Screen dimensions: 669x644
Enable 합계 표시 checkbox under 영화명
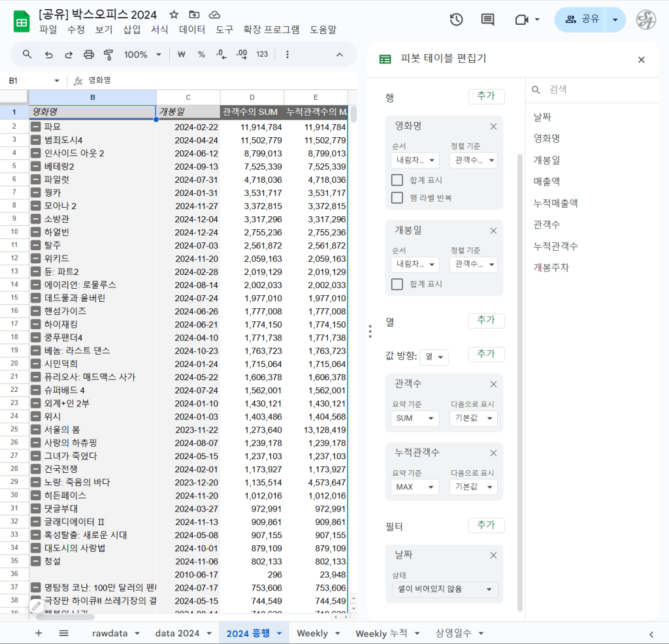[397, 180]
